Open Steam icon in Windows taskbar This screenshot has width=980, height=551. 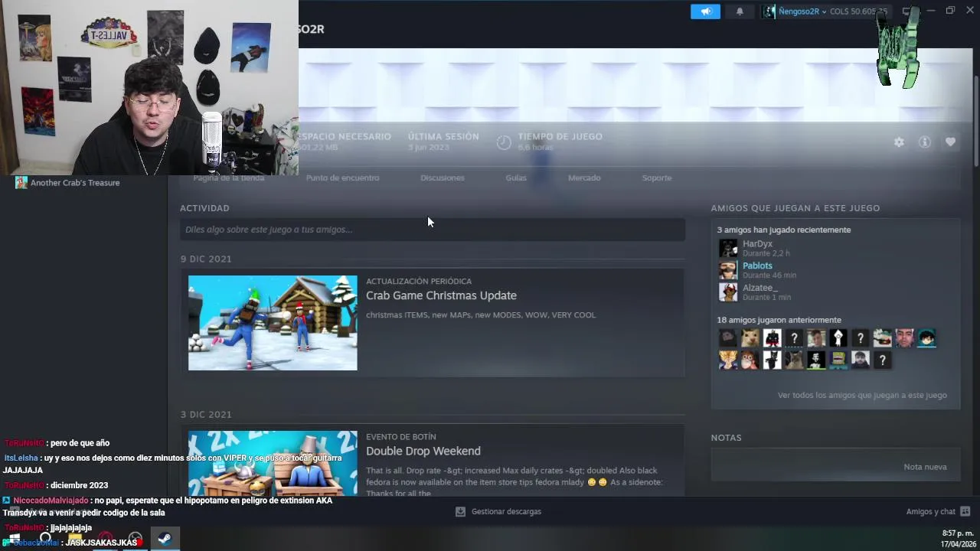[x=165, y=539]
